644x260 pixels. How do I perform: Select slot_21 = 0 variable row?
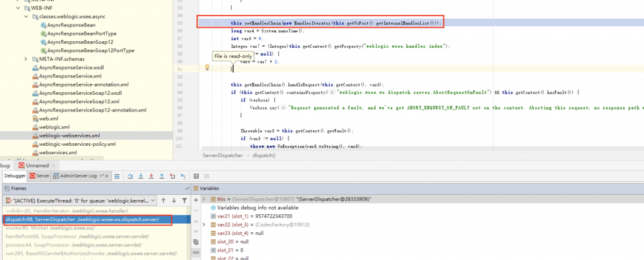[422, 250]
